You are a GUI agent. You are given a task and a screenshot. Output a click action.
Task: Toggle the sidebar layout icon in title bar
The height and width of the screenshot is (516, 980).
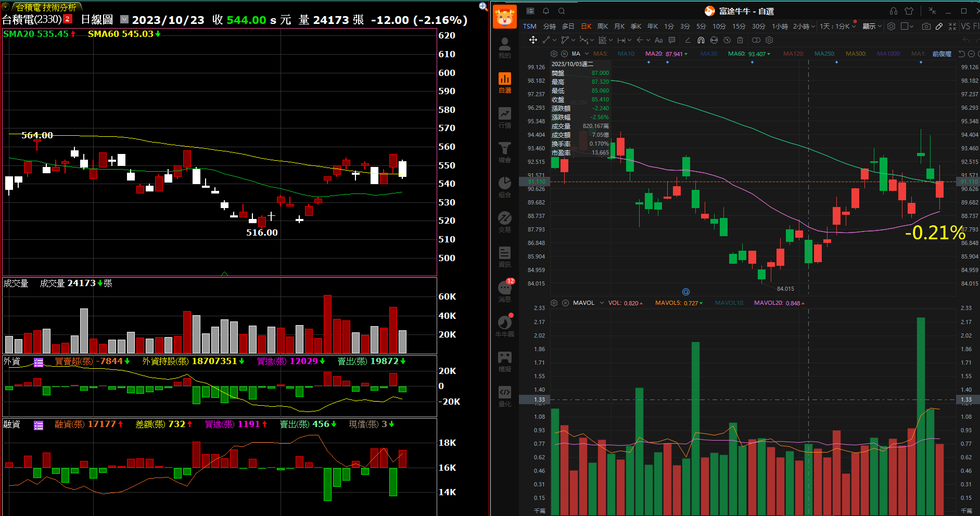coord(530,11)
